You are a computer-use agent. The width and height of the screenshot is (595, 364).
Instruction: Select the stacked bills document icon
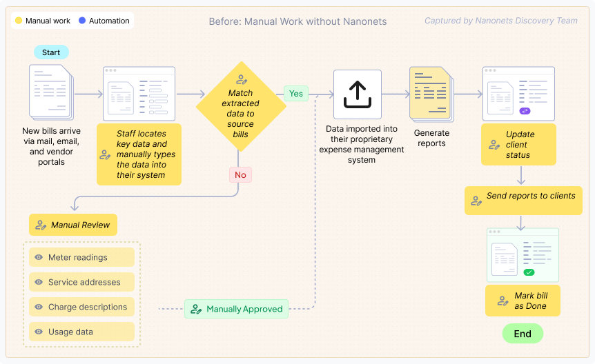pos(52,92)
